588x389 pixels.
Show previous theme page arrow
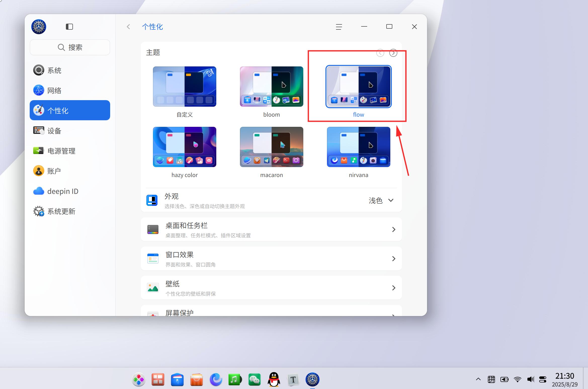(380, 53)
